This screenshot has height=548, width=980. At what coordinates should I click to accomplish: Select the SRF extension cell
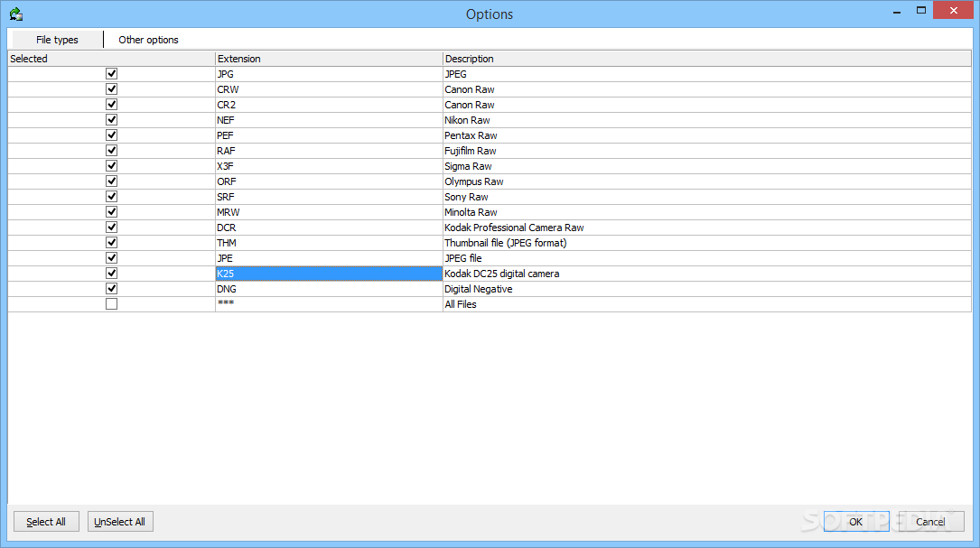(329, 197)
